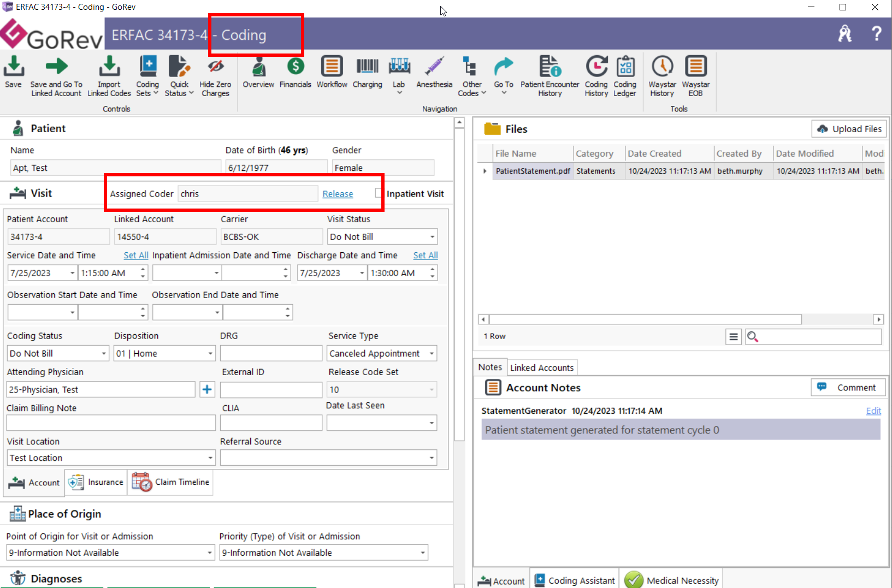Open the Service Date picker dropdown
This screenshot has width=892, height=588.
72,273
